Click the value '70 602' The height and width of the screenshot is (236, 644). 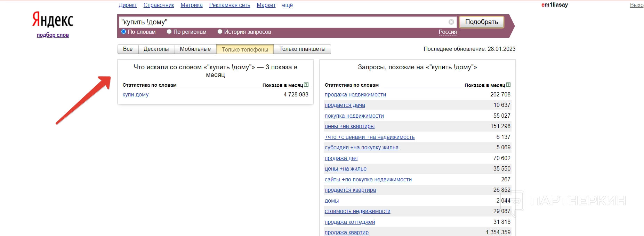click(502, 158)
